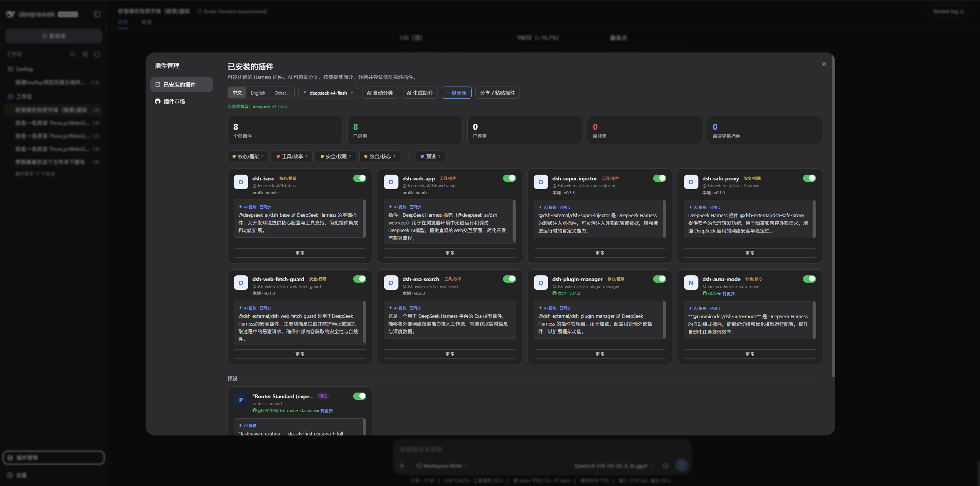Screen dimensions: 980x486
Task: Click the dsh-super-injector D avatar icon
Action: pyautogui.click(x=541, y=182)
